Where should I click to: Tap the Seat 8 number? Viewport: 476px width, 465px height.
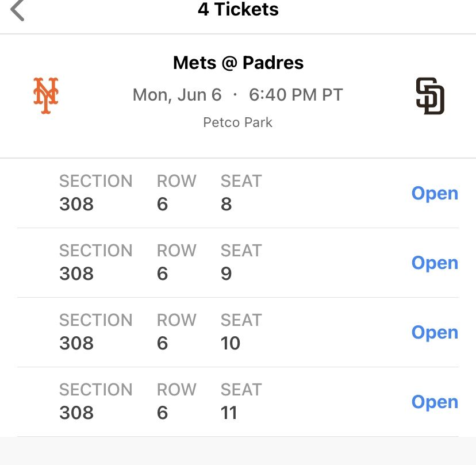tap(227, 204)
